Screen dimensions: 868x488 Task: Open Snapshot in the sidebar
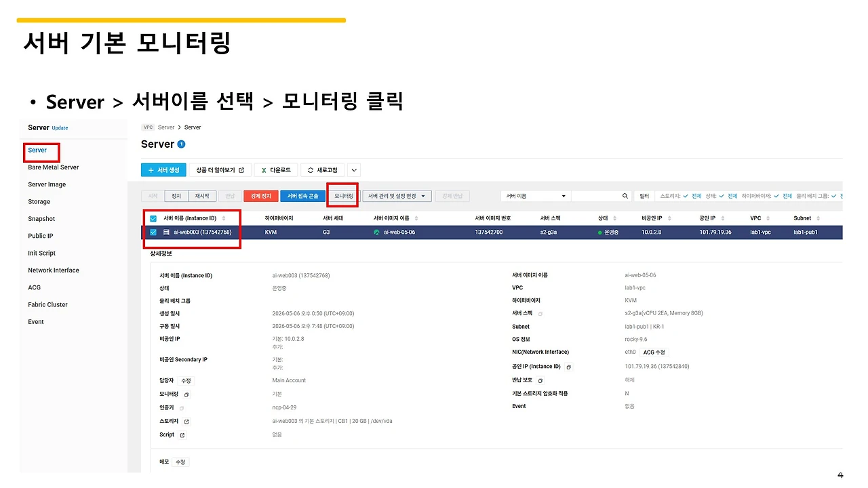[x=41, y=219]
